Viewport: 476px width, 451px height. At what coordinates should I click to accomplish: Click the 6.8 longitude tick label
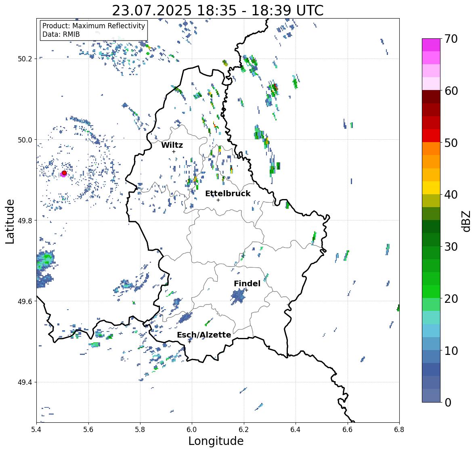(399, 430)
